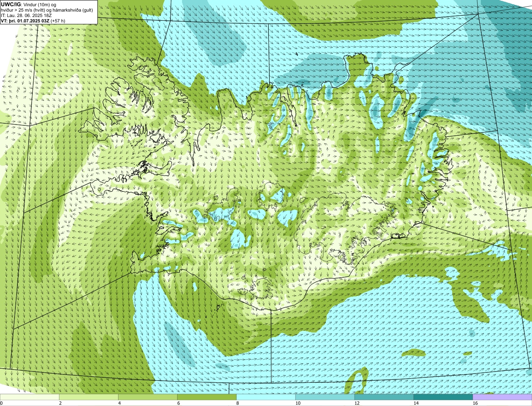Click the "2" scale tick label
Image resolution: width=532 pixels, height=406 pixels.
click(x=60, y=403)
